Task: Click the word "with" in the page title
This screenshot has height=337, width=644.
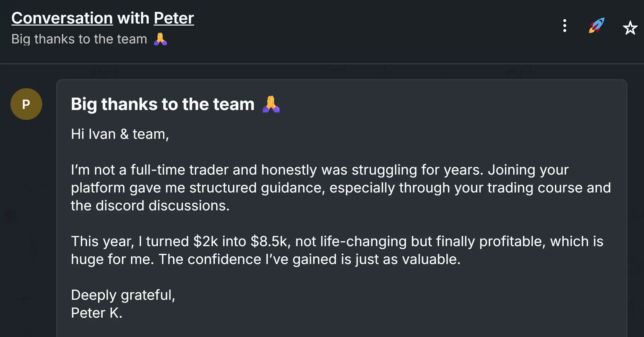Action: click(x=133, y=18)
